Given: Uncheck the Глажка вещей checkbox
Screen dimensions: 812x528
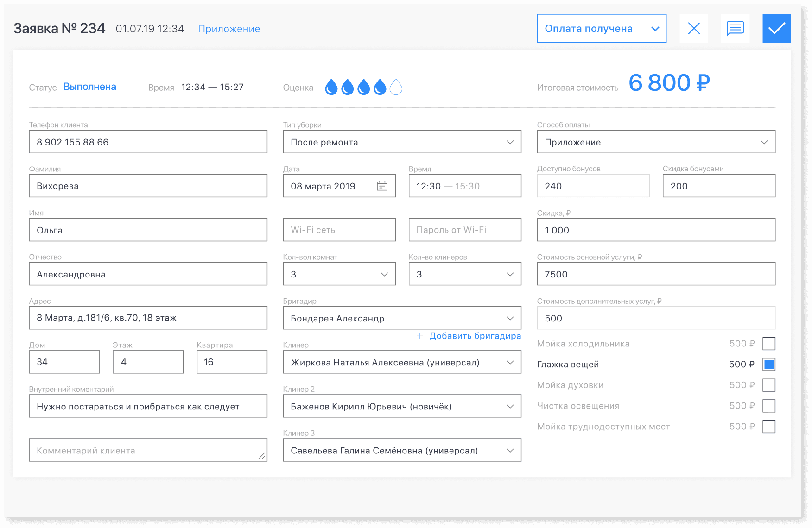Looking at the screenshot, I should pos(768,365).
